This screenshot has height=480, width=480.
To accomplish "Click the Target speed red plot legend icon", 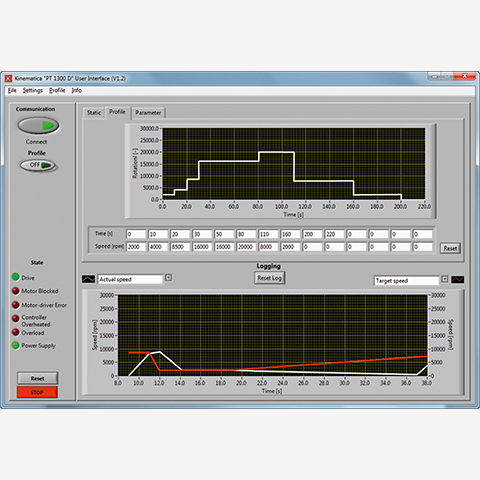I will click(457, 279).
